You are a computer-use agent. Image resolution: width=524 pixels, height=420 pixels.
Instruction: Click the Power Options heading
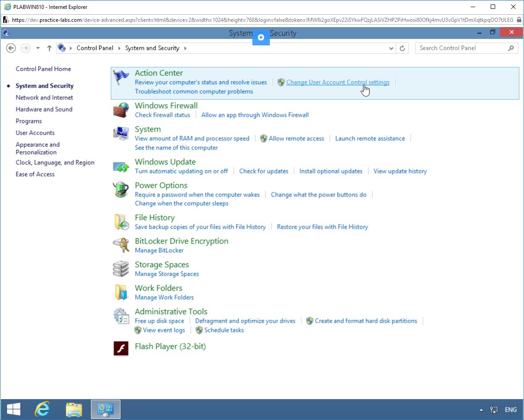161,185
